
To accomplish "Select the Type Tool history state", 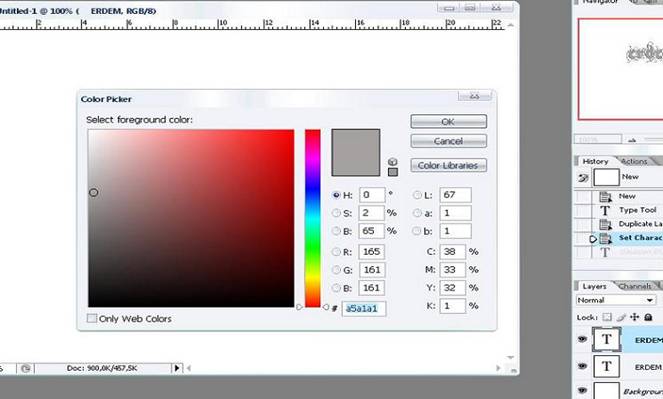I will click(638, 210).
